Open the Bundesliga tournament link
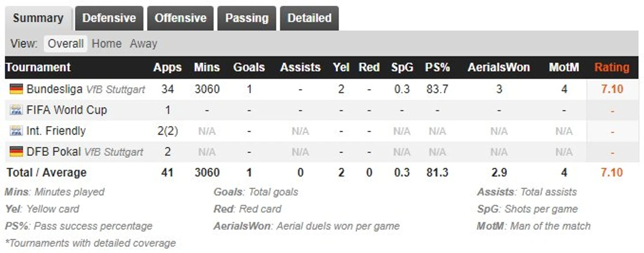644x253 pixels. click(54, 89)
